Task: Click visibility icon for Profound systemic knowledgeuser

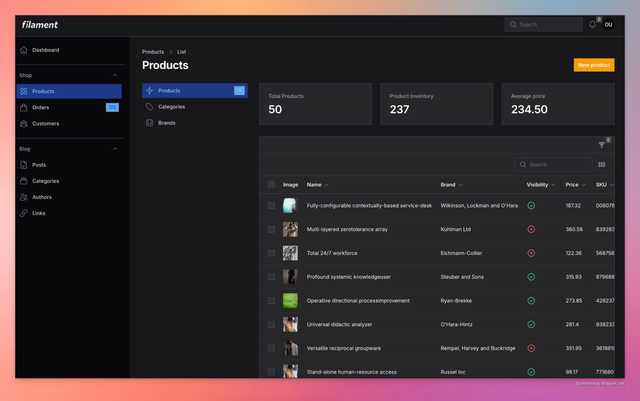Action: click(531, 277)
